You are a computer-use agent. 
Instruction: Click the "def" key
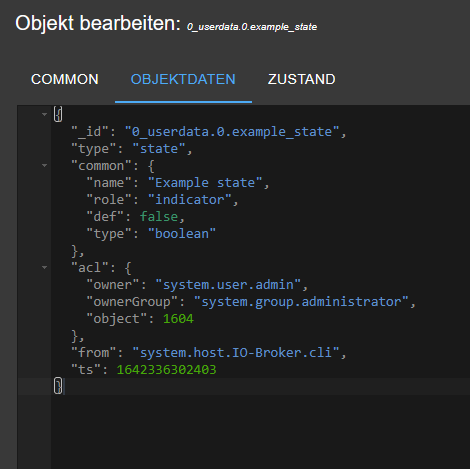pos(105,217)
